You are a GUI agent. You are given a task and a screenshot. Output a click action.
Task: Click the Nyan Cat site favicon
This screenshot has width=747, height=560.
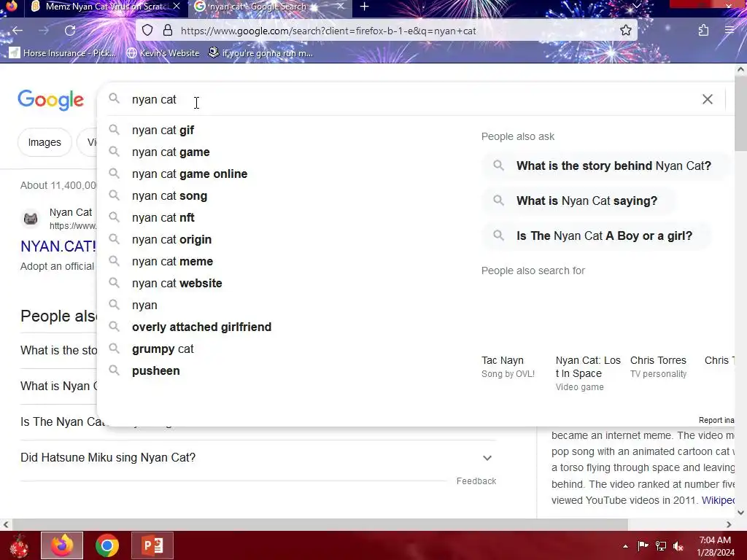(31, 219)
